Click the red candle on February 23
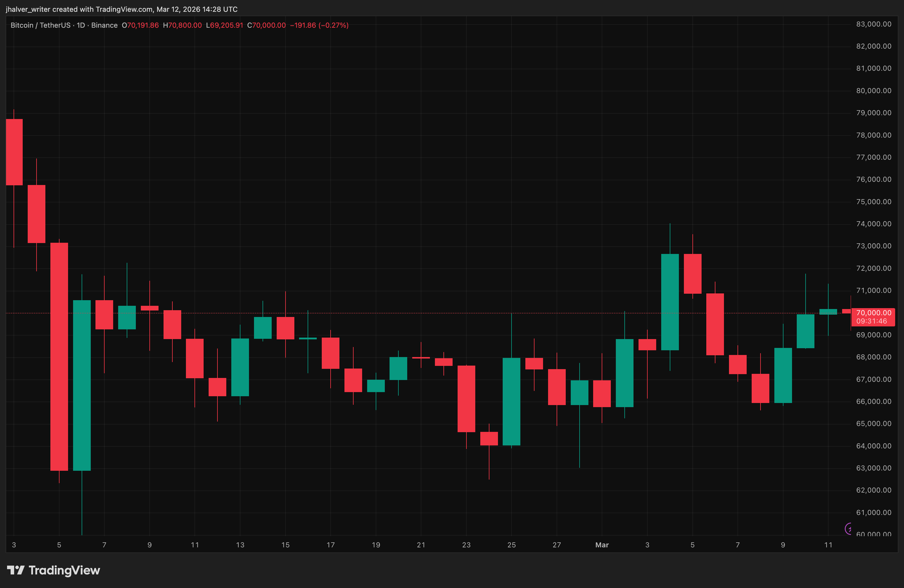 (x=466, y=399)
